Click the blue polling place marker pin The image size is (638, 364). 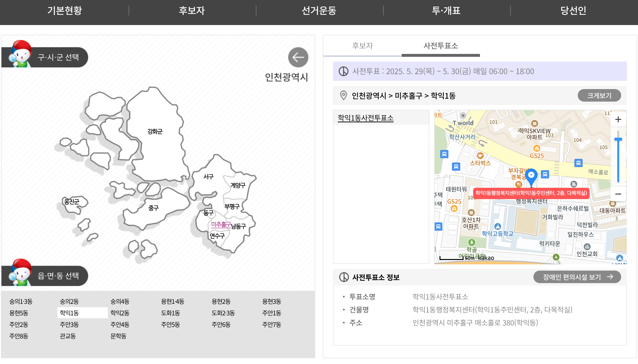tap(531, 176)
